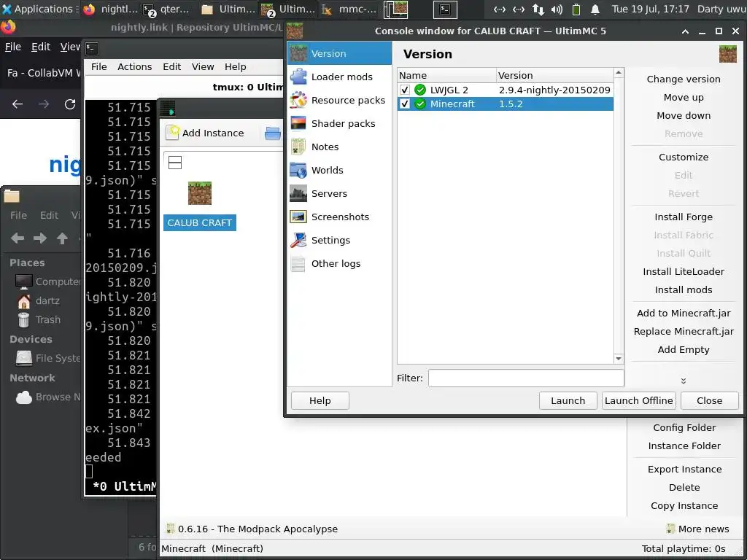Click the file manager up arrow
The image size is (747, 560).
[62, 238]
